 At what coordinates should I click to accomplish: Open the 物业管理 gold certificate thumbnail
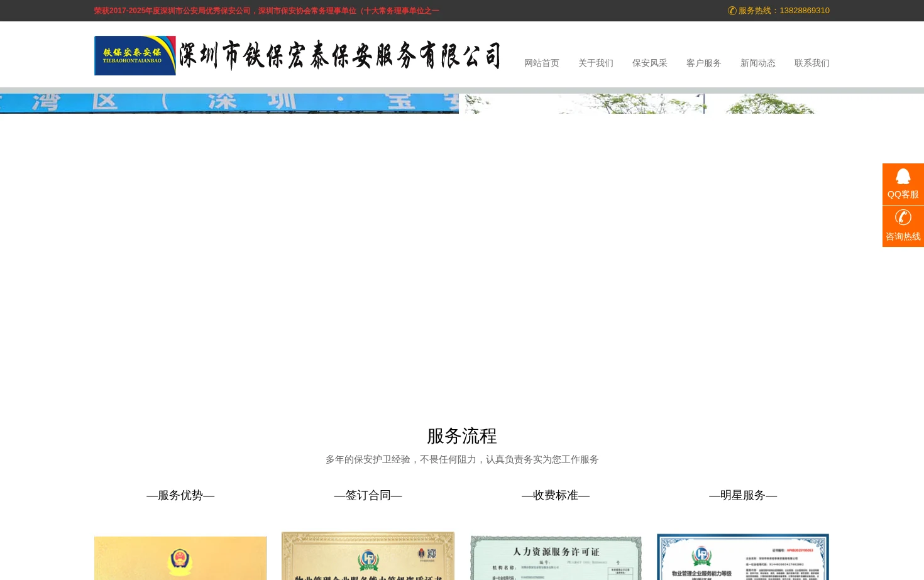(x=368, y=556)
